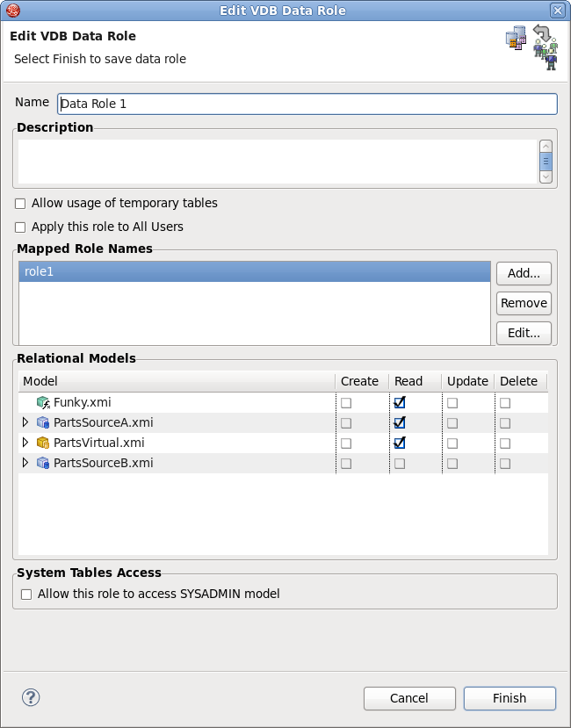Viewport: 571px width, 728px height.
Task: Click the Funky.xmi model icon
Action: [x=43, y=403]
